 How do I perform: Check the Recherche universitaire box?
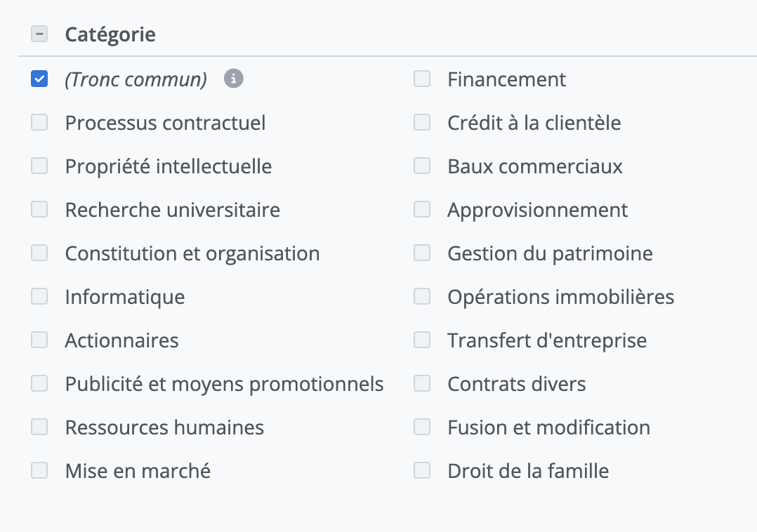click(x=39, y=210)
